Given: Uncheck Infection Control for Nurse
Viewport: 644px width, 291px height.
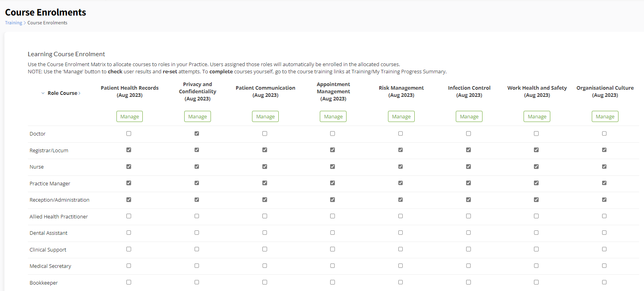Looking at the screenshot, I should 469,167.
